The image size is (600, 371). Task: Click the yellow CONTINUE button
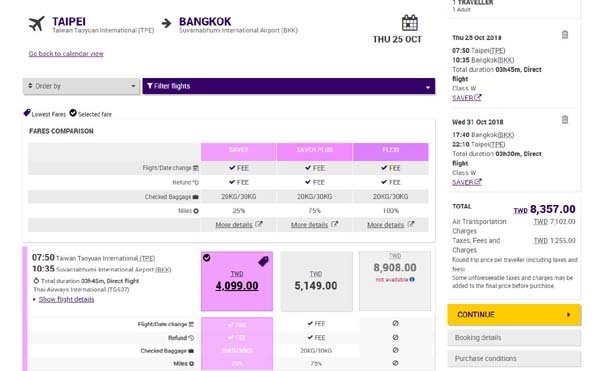514,315
